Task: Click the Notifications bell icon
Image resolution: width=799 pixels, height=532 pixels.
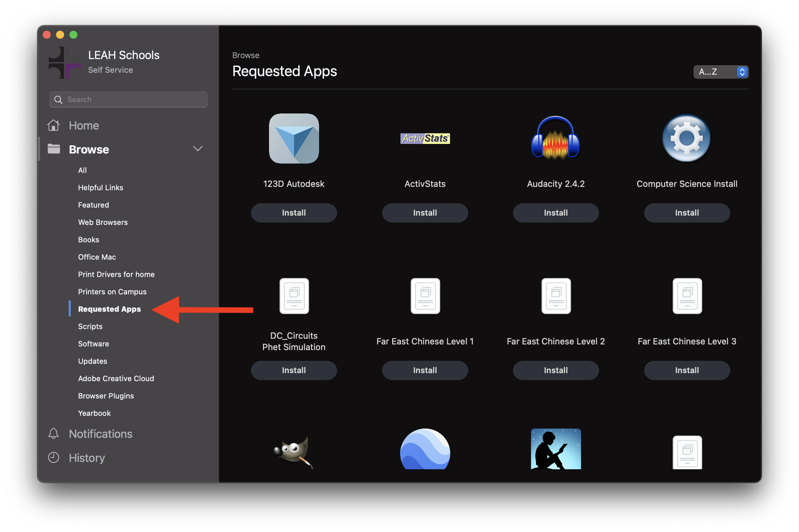Action: coord(53,433)
